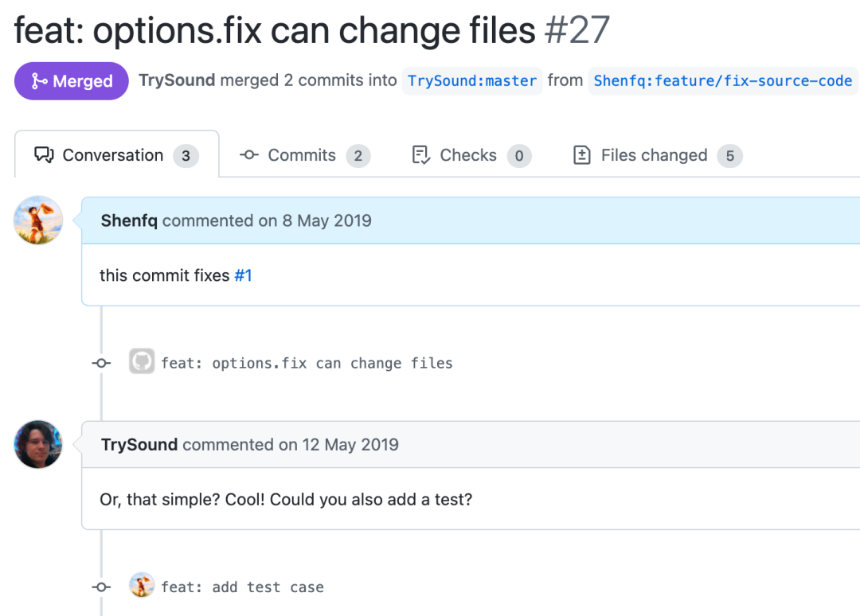
Task: Open the Checks tab
Action: tap(470, 155)
